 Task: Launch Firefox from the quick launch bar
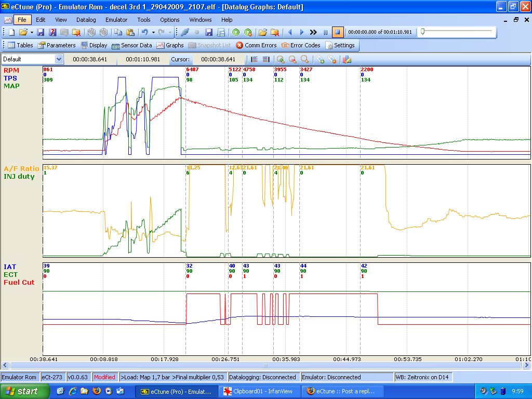coord(97,391)
